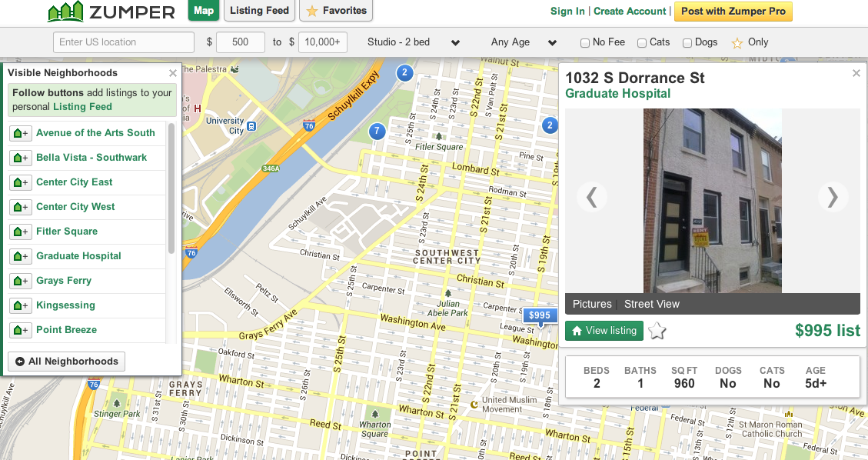Click the Create Account link
868x460 pixels.
pyautogui.click(x=630, y=12)
